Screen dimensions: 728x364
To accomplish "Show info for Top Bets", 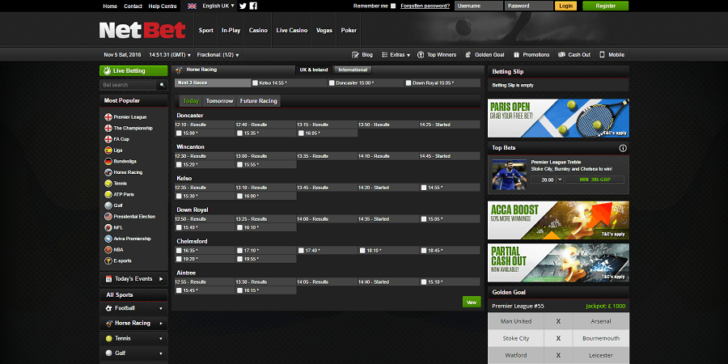I will click(623, 148).
